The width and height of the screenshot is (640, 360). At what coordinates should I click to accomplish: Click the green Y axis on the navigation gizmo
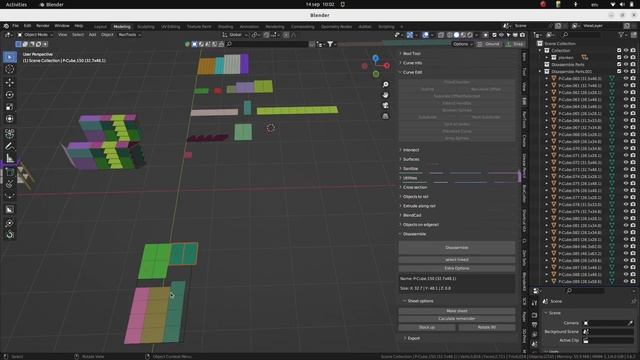coord(376,74)
